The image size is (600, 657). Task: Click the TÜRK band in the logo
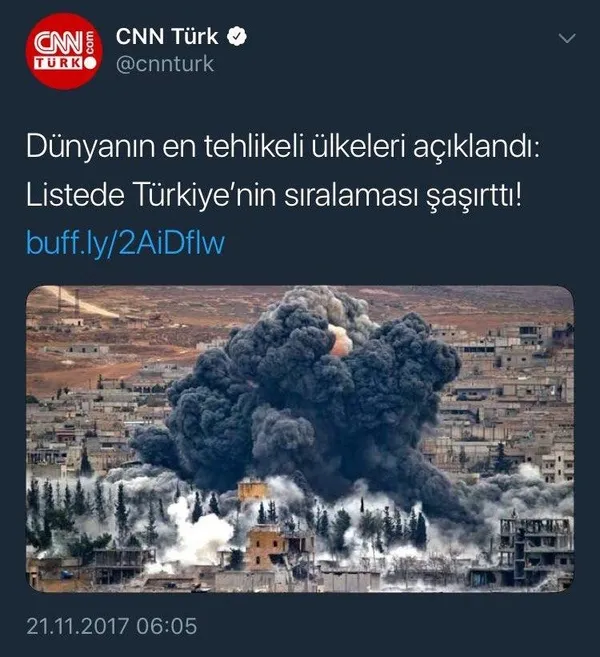click(x=58, y=63)
